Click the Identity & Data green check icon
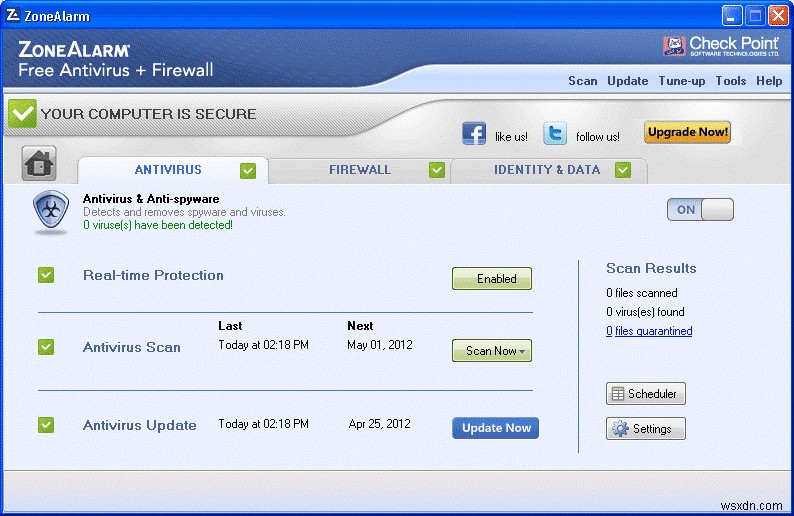 (623, 170)
